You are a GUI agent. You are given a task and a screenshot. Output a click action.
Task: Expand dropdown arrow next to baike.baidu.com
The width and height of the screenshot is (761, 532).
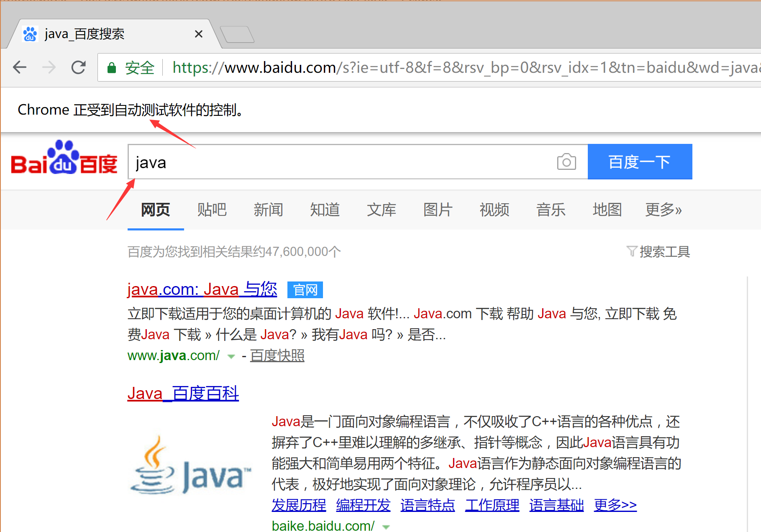386,527
